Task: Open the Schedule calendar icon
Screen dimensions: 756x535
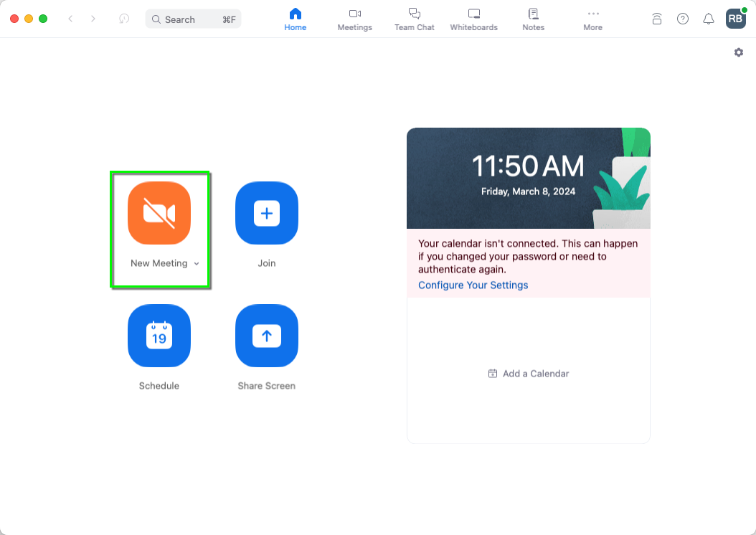Action: pos(159,336)
